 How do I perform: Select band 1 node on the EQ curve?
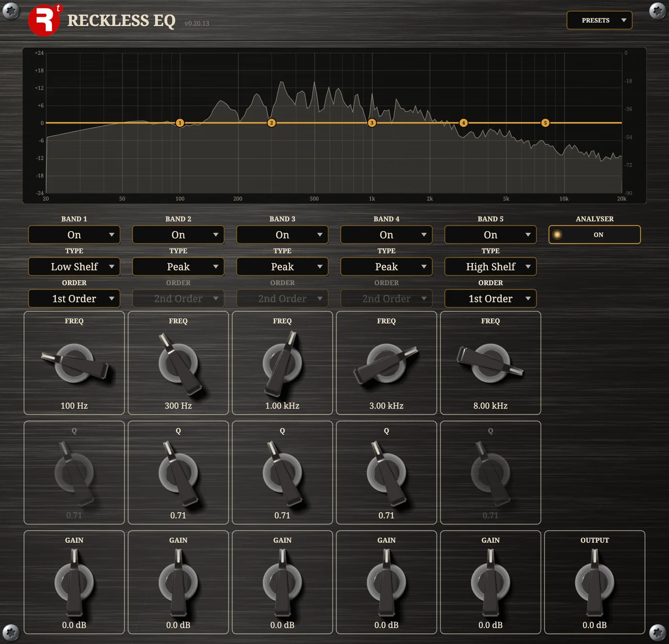click(180, 123)
